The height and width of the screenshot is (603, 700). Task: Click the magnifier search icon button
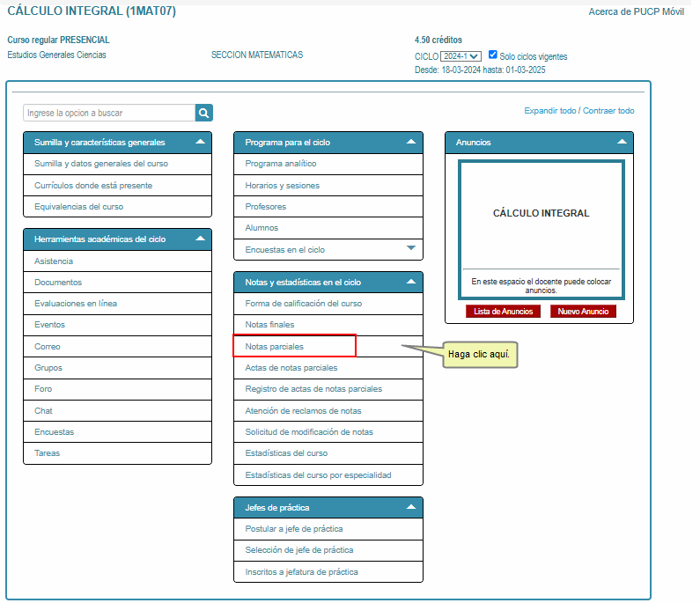point(204,113)
